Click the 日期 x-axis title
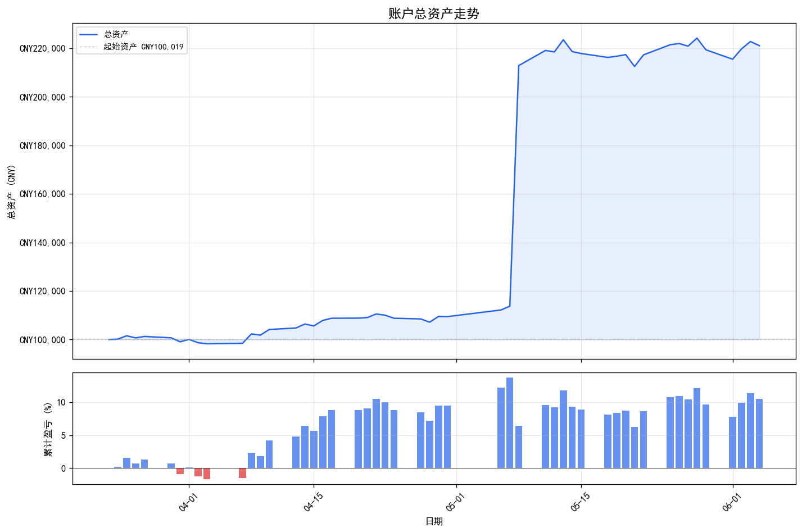Image resolution: width=802 pixels, height=532 pixels. [x=434, y=521]
